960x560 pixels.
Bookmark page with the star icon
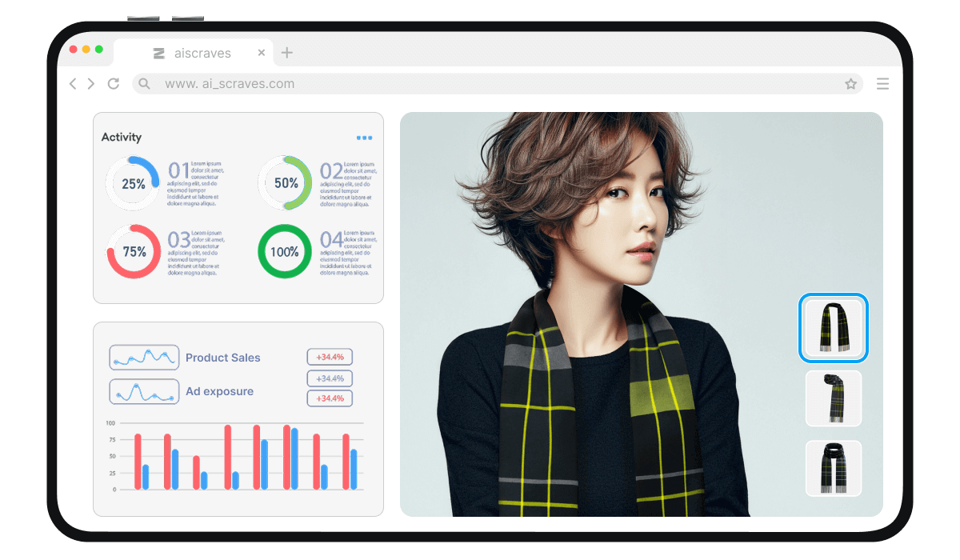coord(850,84)
